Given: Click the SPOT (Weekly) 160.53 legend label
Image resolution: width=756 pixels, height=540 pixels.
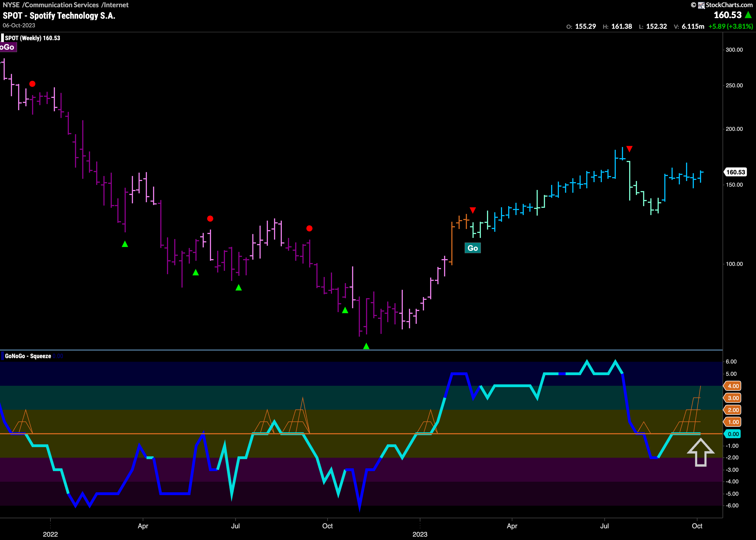Looking at the screenshot, I should click(x=33, y=38).
